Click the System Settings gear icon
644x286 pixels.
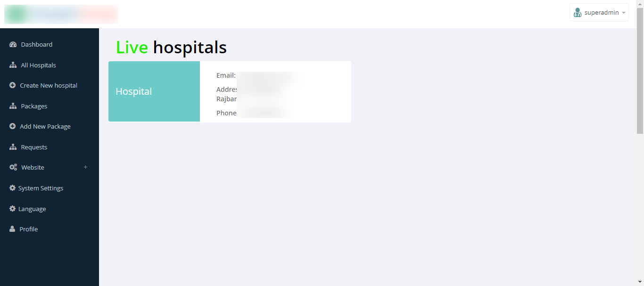click(x=13, y=188)
